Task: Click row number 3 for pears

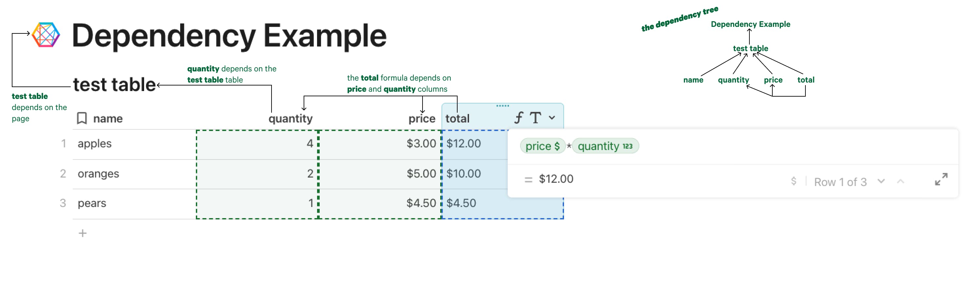Action: pos(63,203)
